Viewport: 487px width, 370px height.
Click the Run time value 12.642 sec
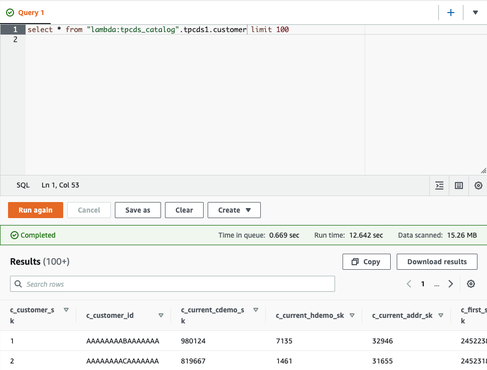tap(366, 235)
